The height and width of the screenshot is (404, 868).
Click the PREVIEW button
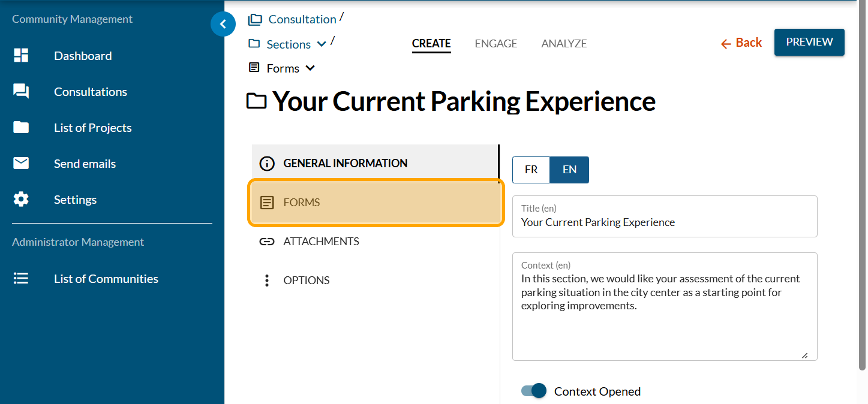point(809,42)
